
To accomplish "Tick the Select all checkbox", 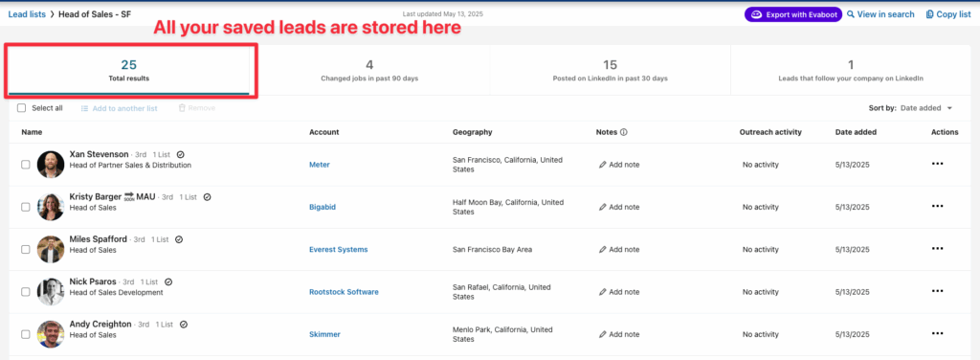I will pyautogui.click(x=22, y=108).
